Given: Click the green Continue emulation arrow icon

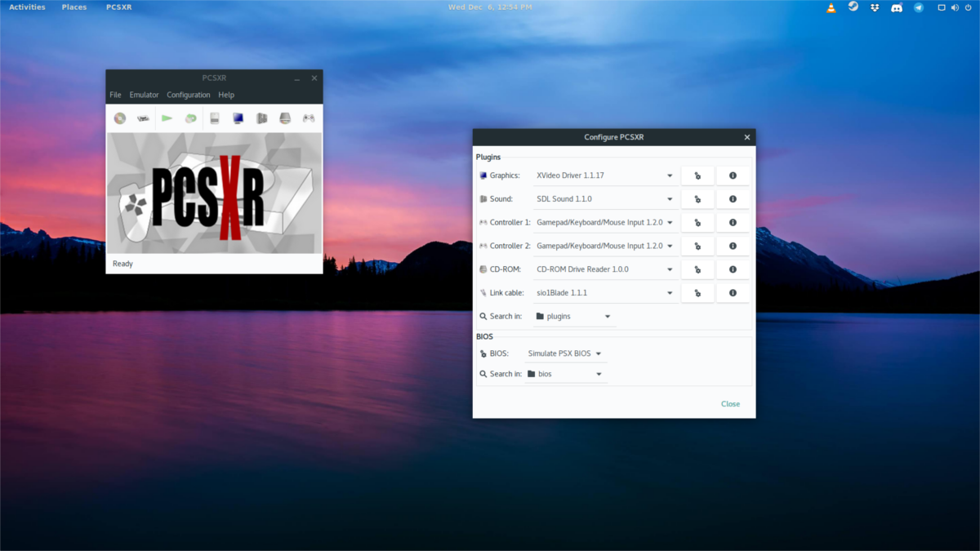Looking at the screenshot, I should pos(167,118).
